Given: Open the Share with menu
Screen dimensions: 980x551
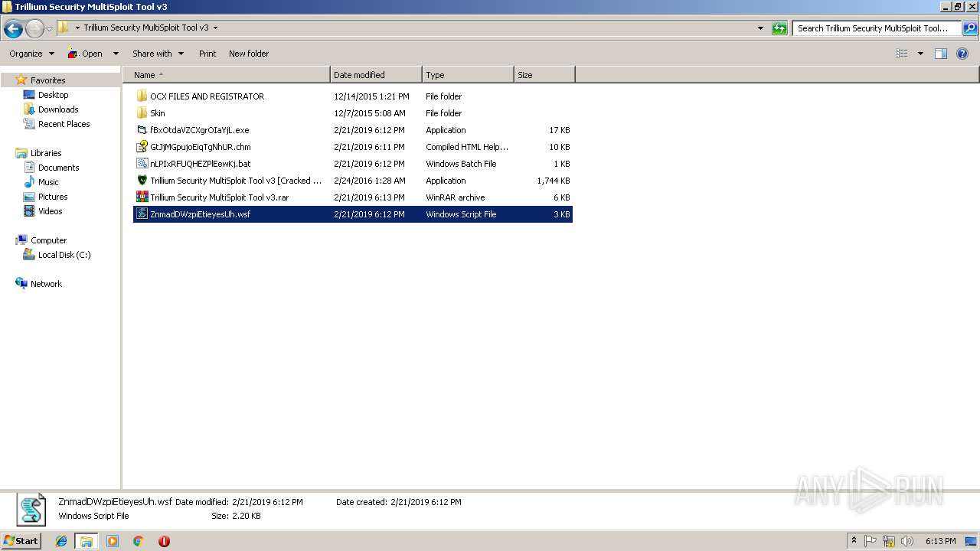Looking at the screenshot, I should [x=158, y=54].
